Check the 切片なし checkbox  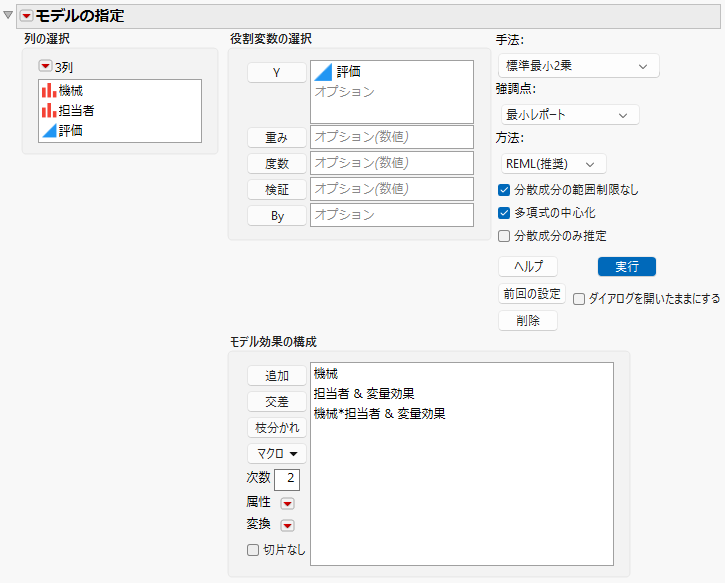(252, 550)
